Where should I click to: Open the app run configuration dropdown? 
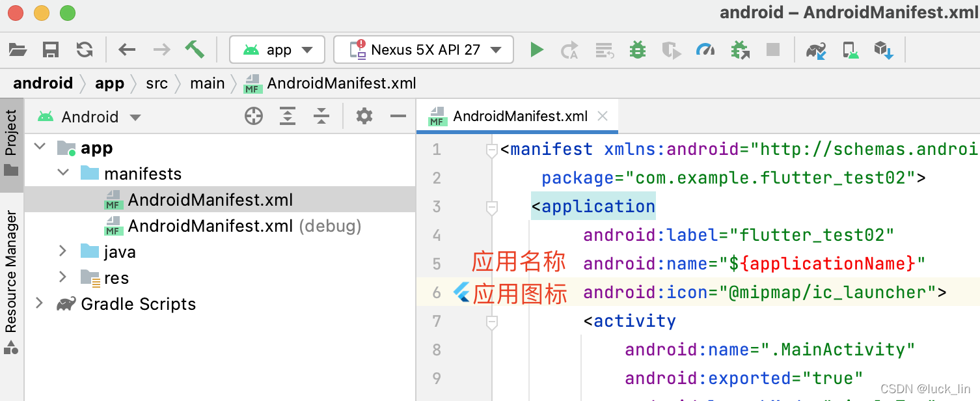[277, 49]
